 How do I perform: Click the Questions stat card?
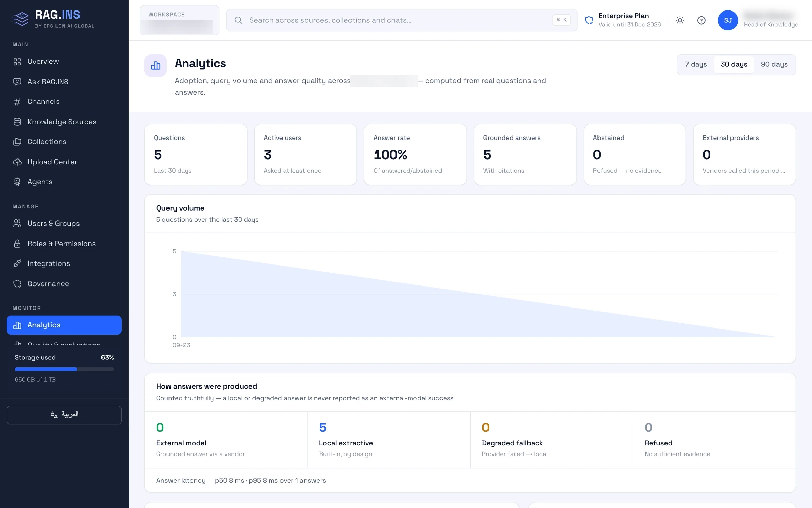click(x=196, y=154)
